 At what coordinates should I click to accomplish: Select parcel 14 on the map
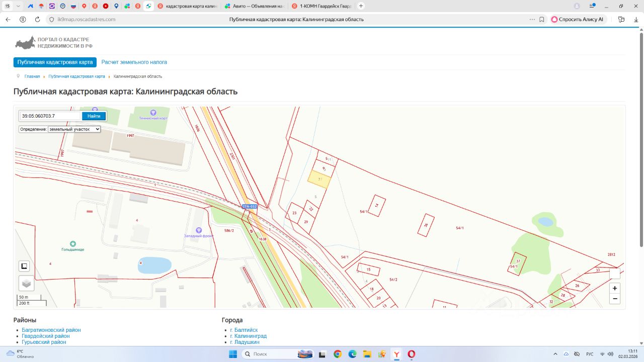click(377, 205)
